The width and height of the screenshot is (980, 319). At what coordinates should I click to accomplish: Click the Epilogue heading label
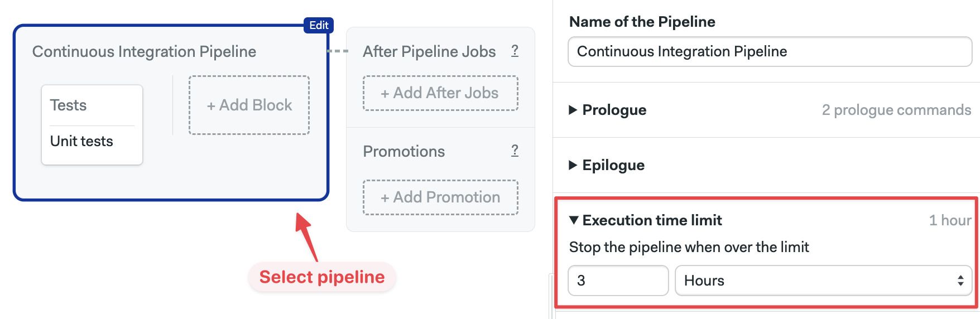(613, 165)
